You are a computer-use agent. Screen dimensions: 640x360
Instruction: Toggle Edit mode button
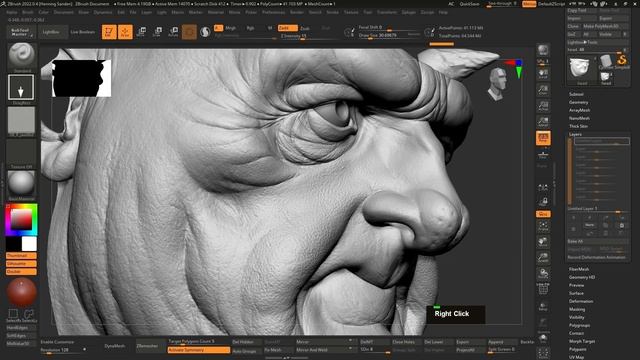tap(109, 32)
